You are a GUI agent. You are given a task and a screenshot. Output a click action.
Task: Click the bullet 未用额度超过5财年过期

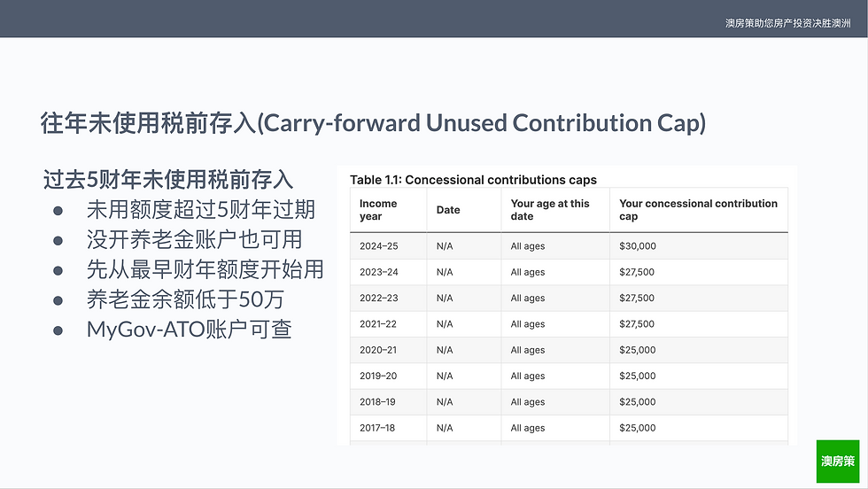point(201,210)
